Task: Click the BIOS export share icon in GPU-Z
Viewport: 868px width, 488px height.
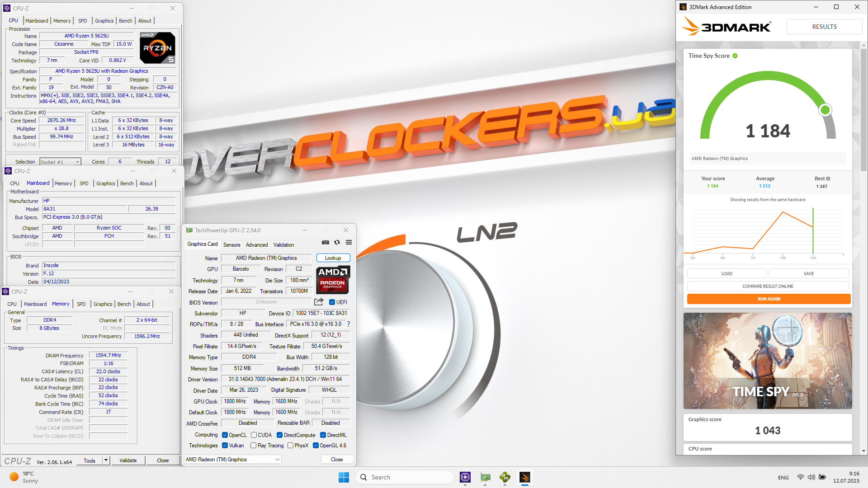Action: click(x=319, y=302)
